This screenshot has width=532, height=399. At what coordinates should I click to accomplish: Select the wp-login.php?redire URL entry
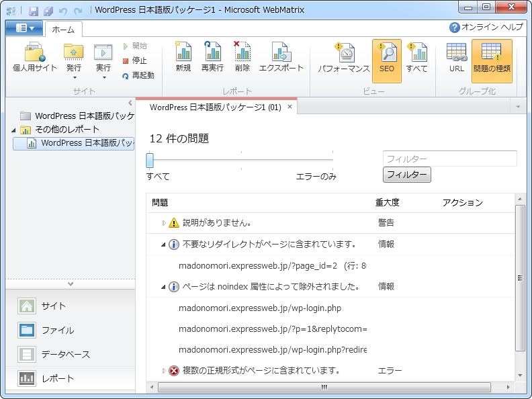[273, 350]
